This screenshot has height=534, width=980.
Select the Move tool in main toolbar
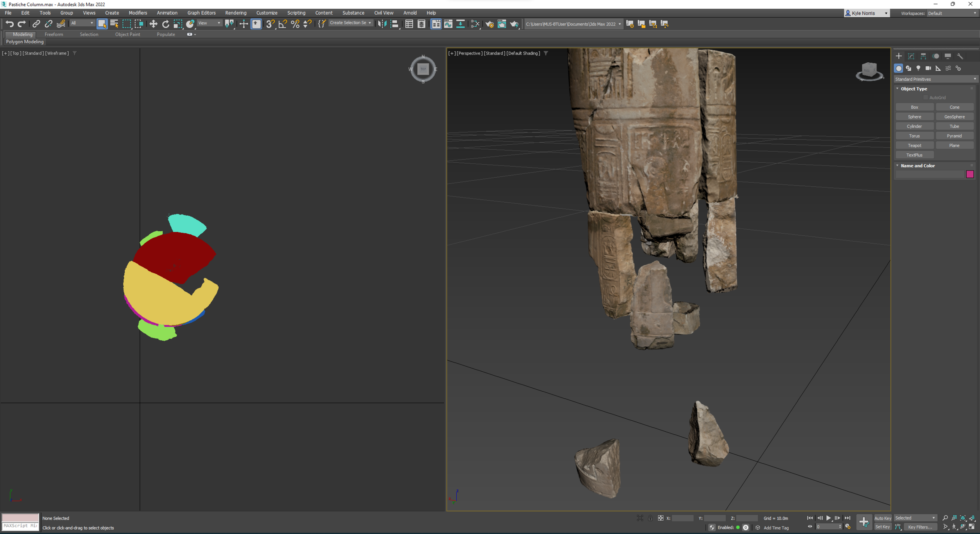(x=153, y=24)
